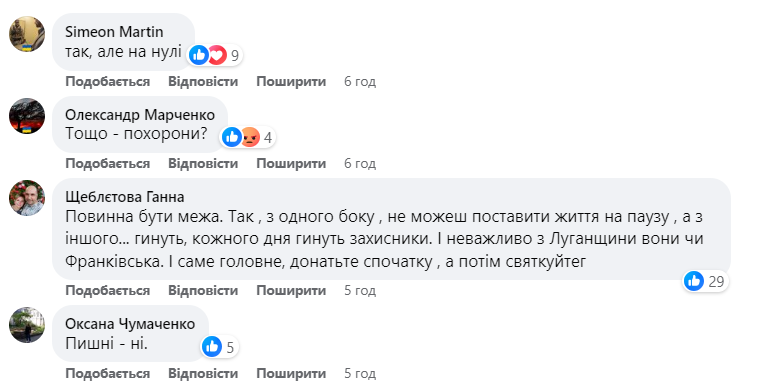This screenshot has height=382, width=762.
Task: Open the Simeon Martin name link
Action: click(114, 32)
